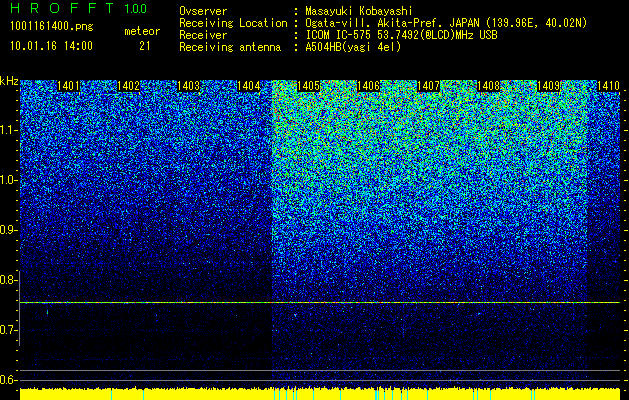629x400 pixels.
Task: Click the 1406 time marker
Action: tap(368, 86)
